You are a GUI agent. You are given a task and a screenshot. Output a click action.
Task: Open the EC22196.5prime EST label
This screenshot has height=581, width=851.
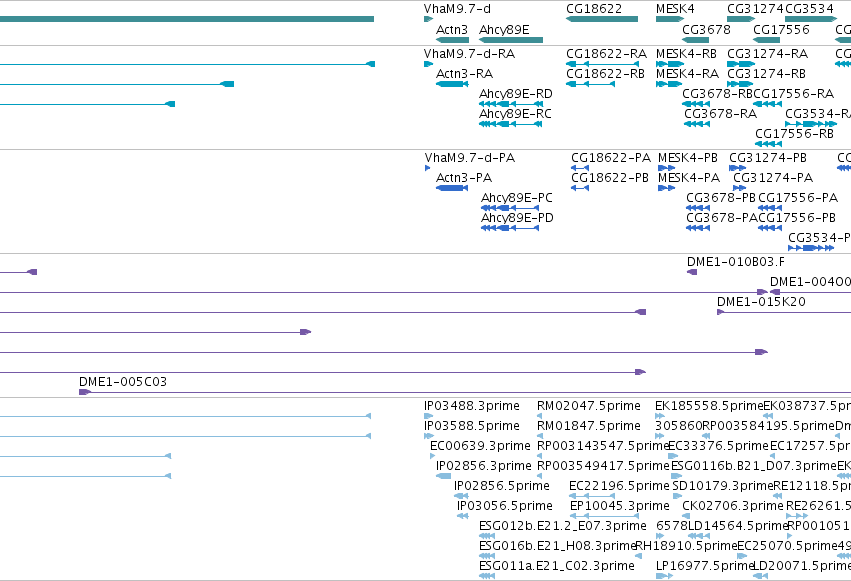click(x=619, y=486)
